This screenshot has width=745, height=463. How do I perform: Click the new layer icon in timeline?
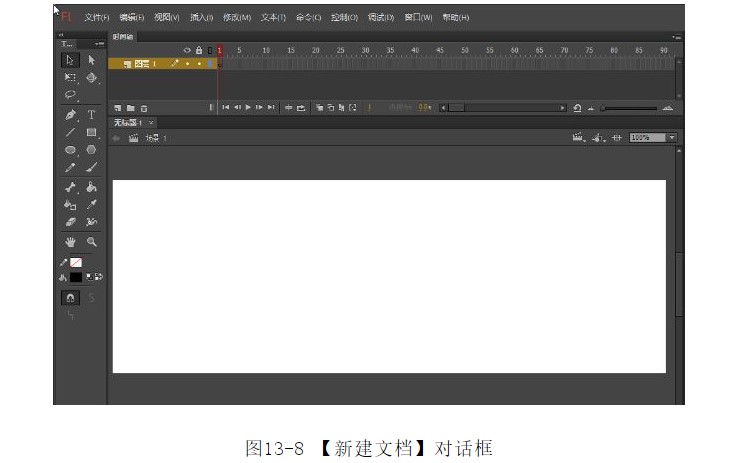118,107
